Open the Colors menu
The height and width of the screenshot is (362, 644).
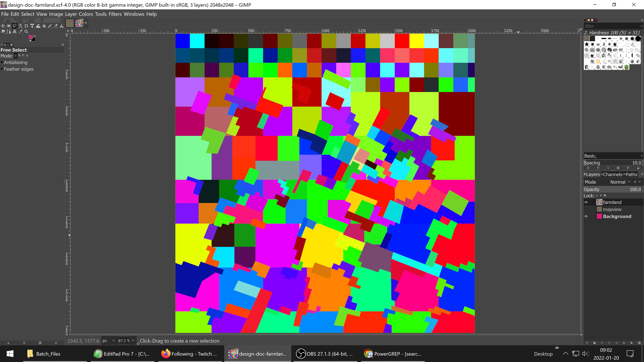coord(86,14)
